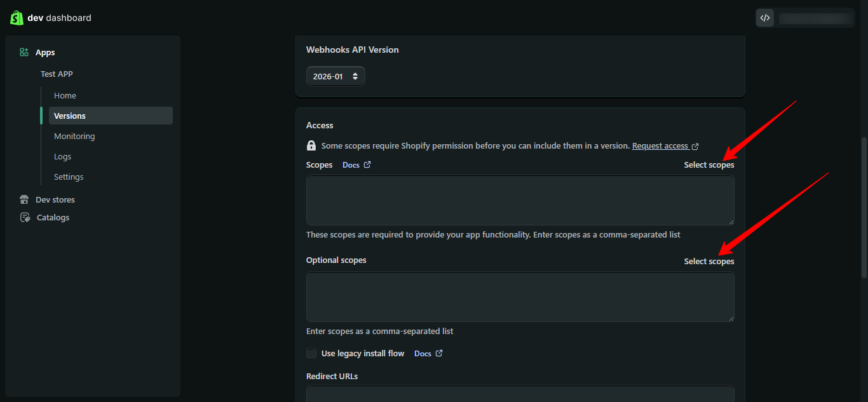This screenshot has width=868, height=402.
Task: Click the Apps grid icon
Action: pyautogui.click(x=24, y=53)
